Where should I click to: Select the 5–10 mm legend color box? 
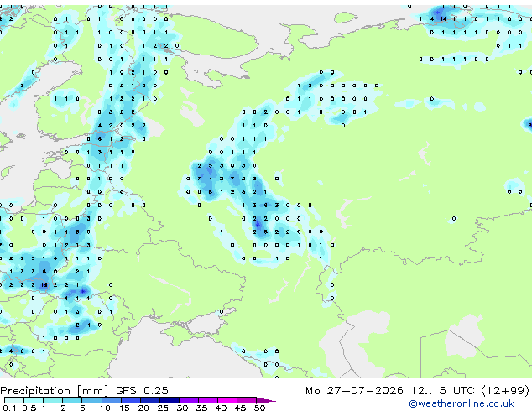(x=91, y=400)
